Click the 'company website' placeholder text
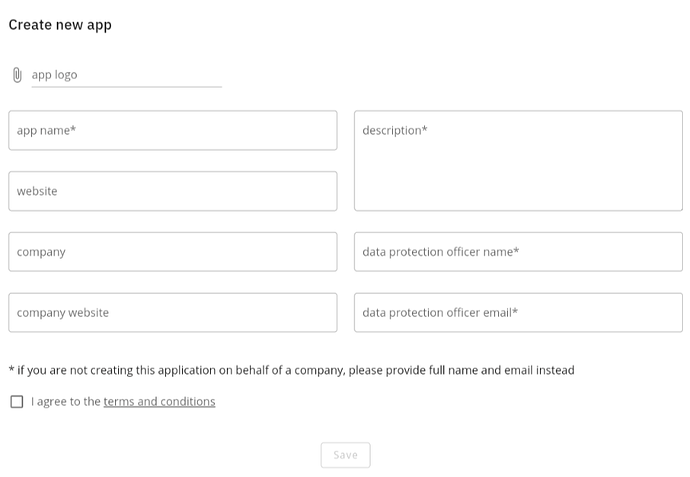Viewport: 690px width, 477px height. 63,313
